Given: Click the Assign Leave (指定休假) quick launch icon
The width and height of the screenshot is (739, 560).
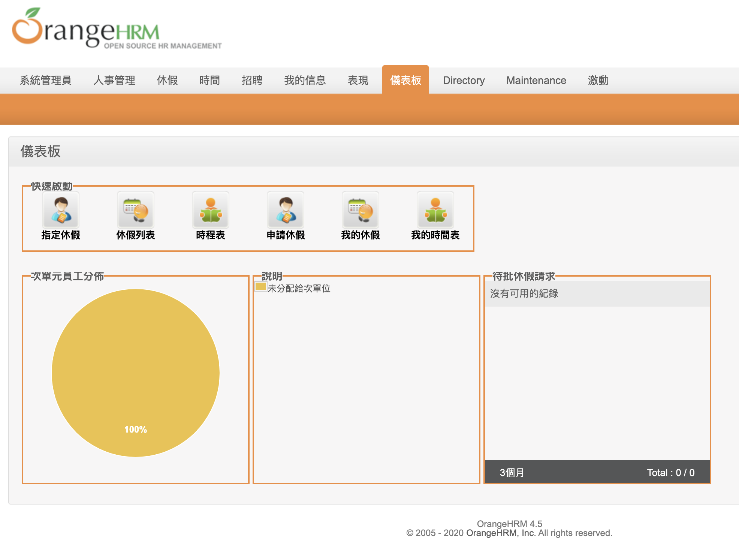Looking at the screenshot, I should click(x=61, y=210).
